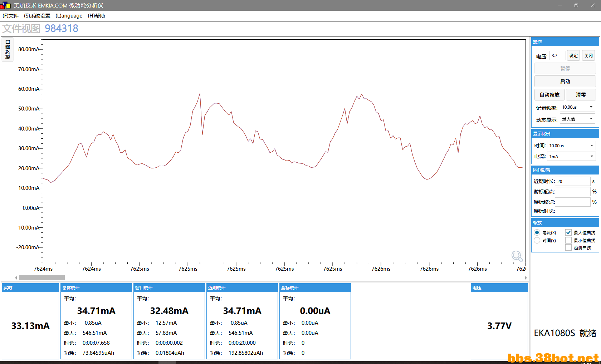Click the 80.00mA axis label
The image size is (601, 364).
(x=29, y=49)
